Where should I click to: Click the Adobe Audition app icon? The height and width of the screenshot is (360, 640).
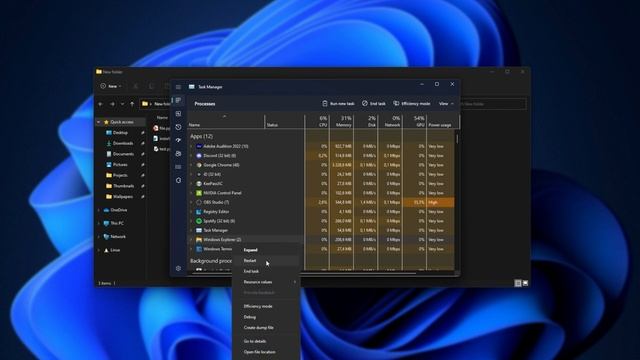click(x=199, y=146)
